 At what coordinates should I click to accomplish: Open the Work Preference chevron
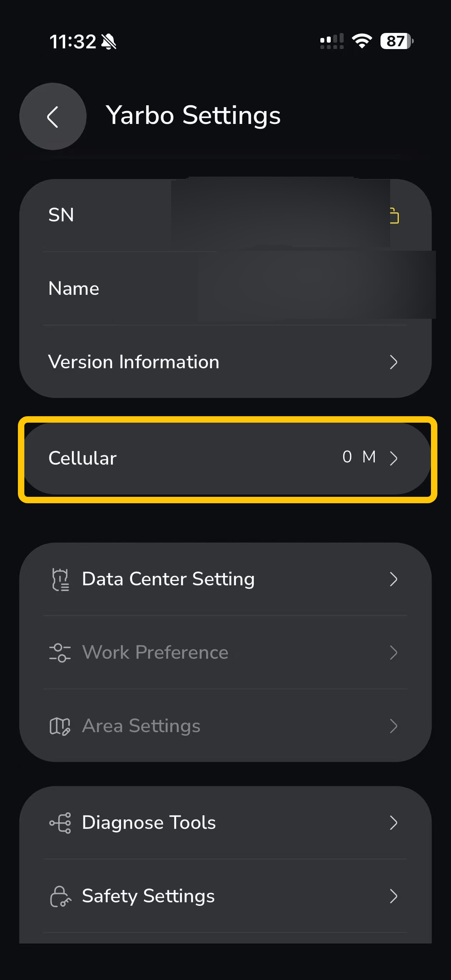tap(394, 653)
